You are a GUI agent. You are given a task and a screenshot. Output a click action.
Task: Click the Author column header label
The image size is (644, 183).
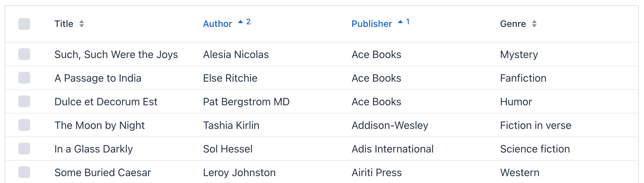pos(218,24)
